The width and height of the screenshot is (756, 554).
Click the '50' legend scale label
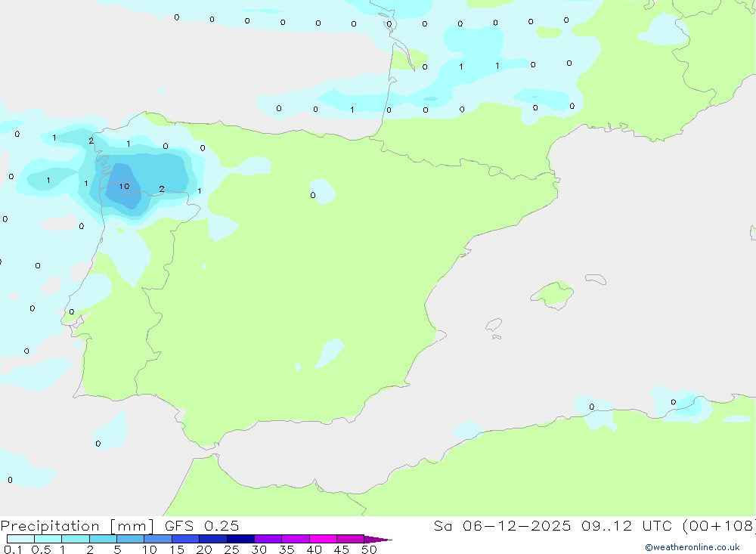click(369, 549)
